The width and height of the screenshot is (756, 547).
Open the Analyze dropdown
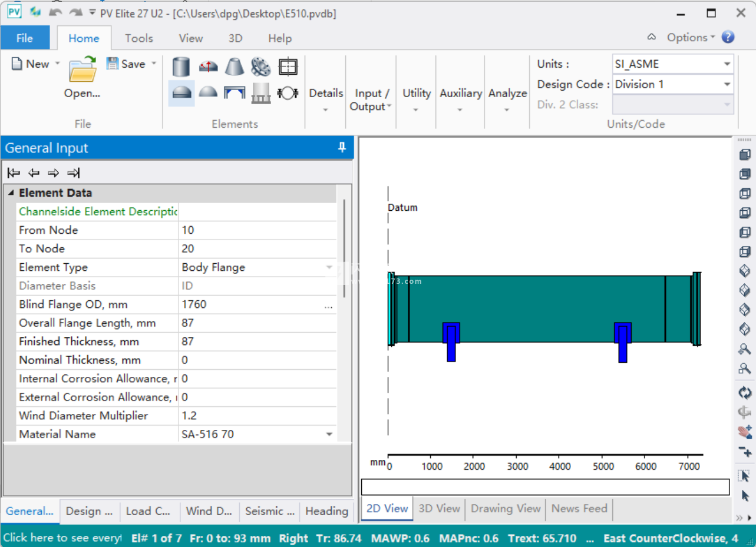pos(507,100)
